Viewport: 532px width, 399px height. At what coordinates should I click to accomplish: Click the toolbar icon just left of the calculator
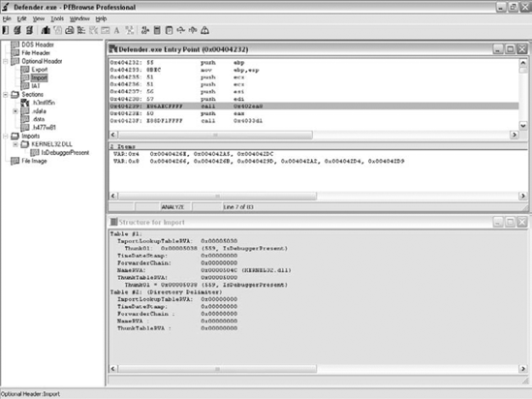pyautogui.click(x=145, y=31)
